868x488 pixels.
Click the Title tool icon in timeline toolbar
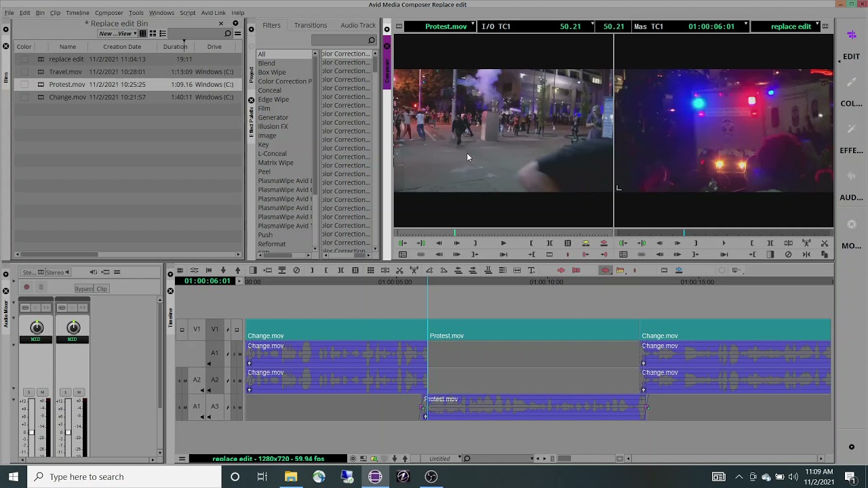coord(531,270)
